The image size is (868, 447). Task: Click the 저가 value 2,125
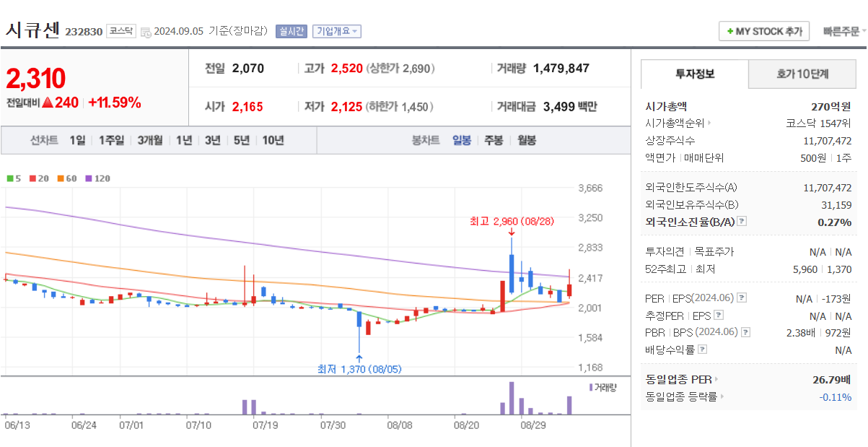tap(347, 107)
